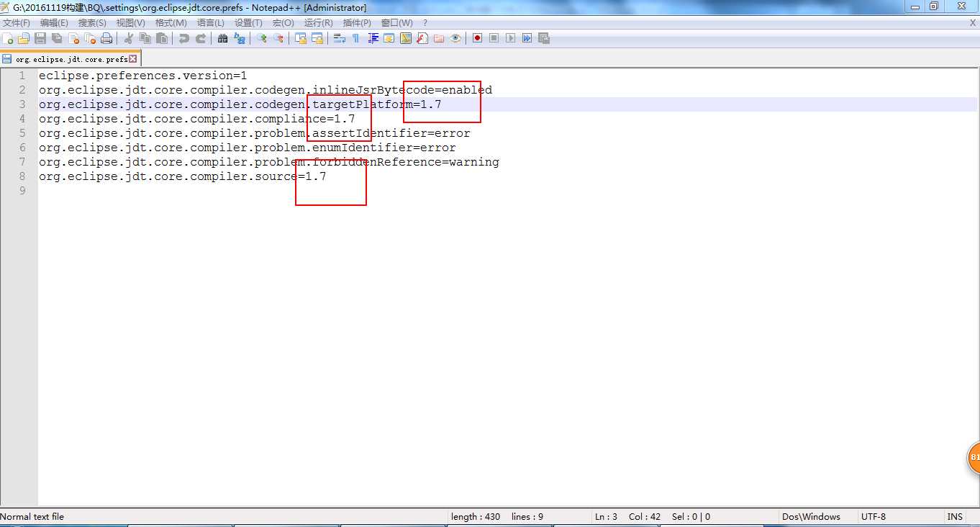Undo the last edit with the Undo arrow
980x527 pixels.
tap(184, 38)
